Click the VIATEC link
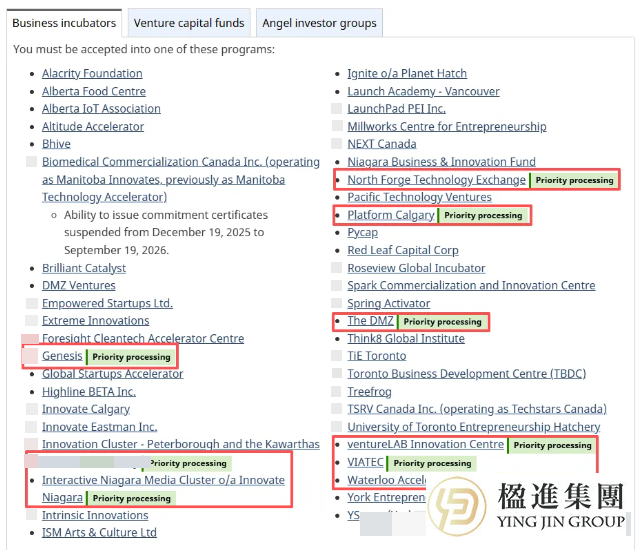636x550 pixels. (x=365, y=462)
